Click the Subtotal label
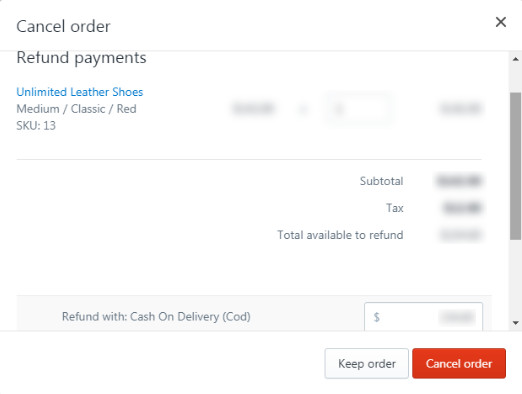522x394 pixels. (381, 181)
